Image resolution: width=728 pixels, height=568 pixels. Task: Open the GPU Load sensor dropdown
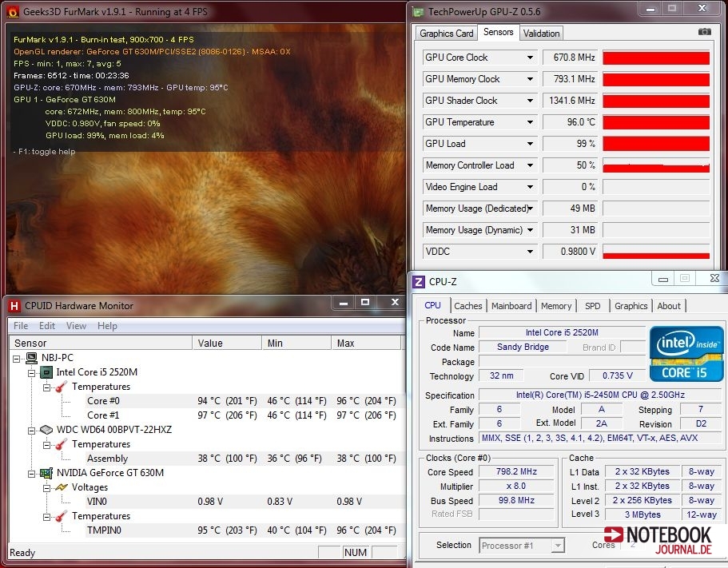pyautogui.click(x=530, y=144)
